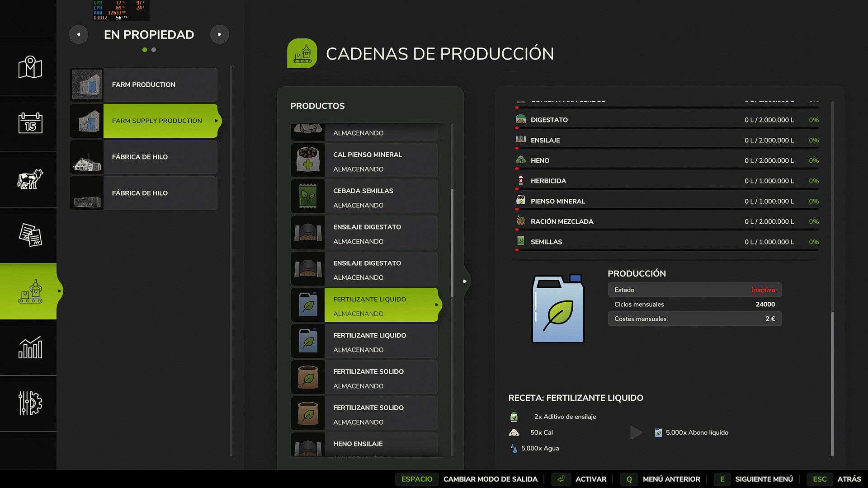868x488 pixels.
Task: Select the production chains factory icon
Action: [30, 291]
